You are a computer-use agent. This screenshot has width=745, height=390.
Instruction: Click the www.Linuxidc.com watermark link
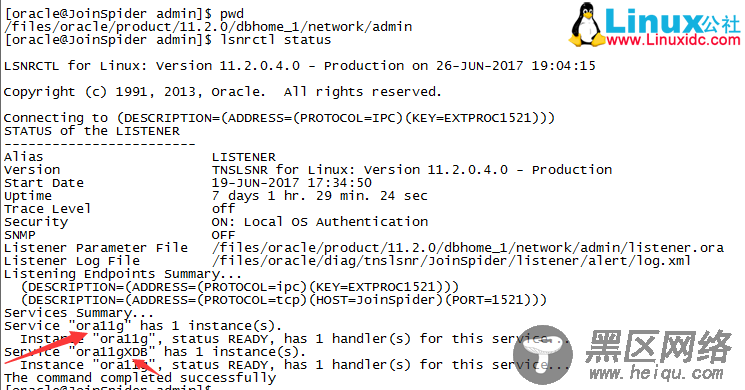coord(673,40)
